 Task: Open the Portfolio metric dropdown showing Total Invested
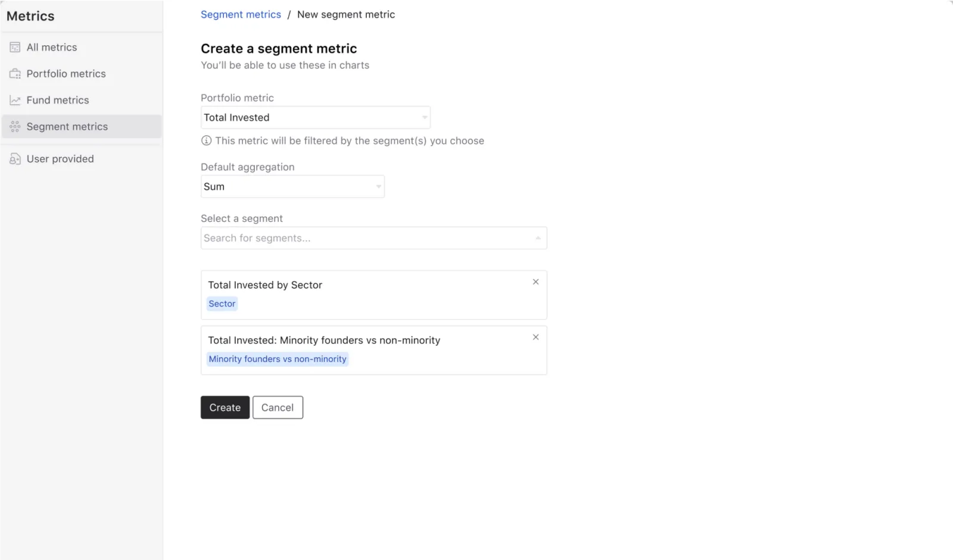tap(316, 117)
